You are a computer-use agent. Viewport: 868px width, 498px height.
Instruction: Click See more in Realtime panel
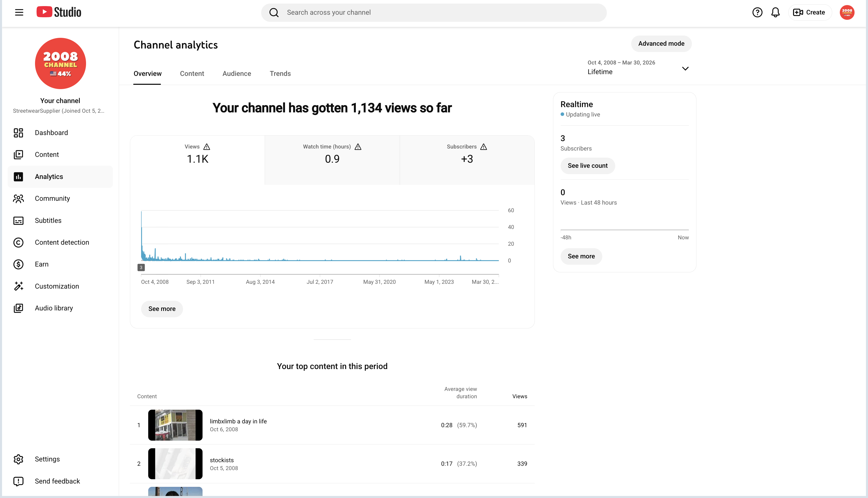tap(581, 257)
